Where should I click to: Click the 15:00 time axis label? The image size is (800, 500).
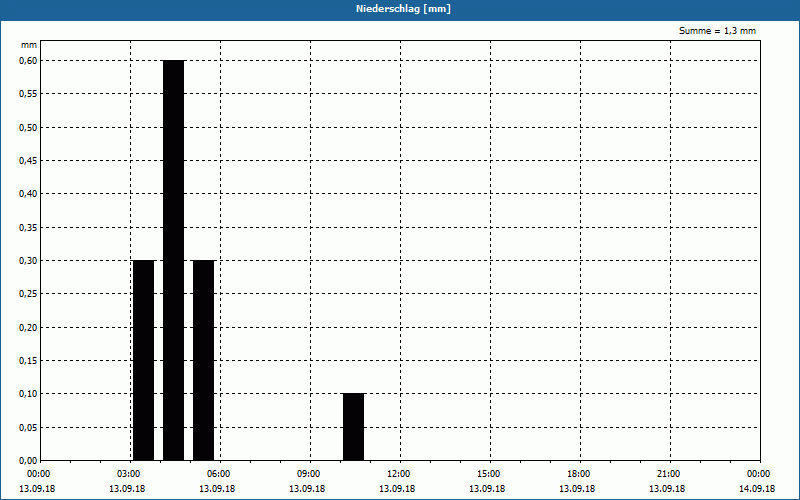pyautogui.click(x=489, y=474)
